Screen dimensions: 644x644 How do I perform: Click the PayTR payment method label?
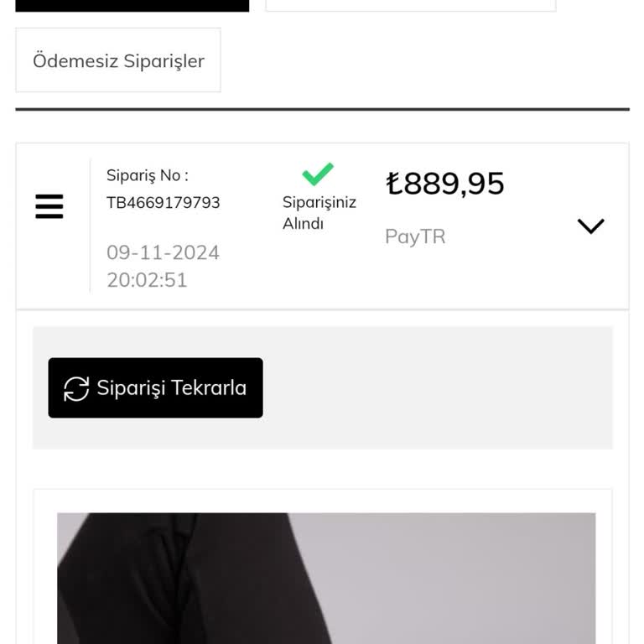click(x=415, y=236)
